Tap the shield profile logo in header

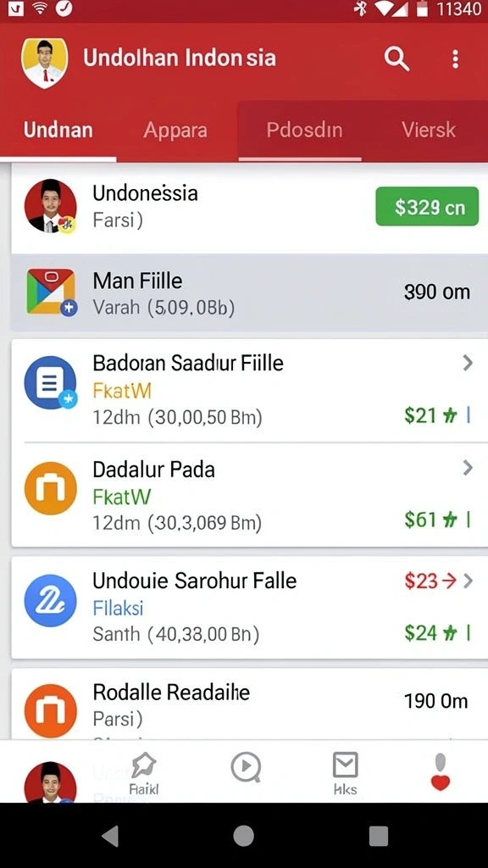pos(45,61)
